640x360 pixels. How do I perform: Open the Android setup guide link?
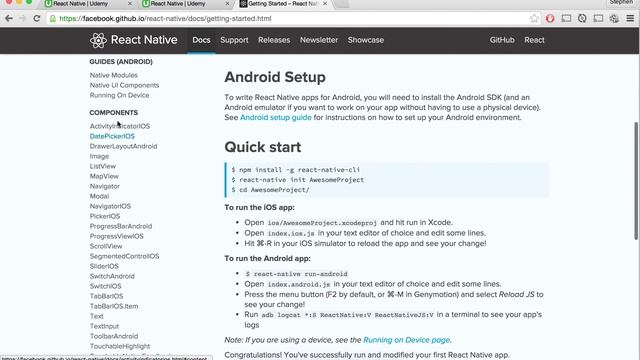coord(276,118)
